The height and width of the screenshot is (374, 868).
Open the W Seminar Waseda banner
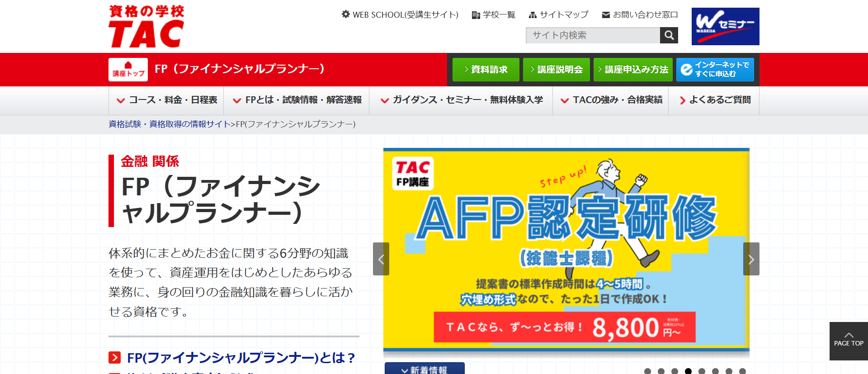725,26
